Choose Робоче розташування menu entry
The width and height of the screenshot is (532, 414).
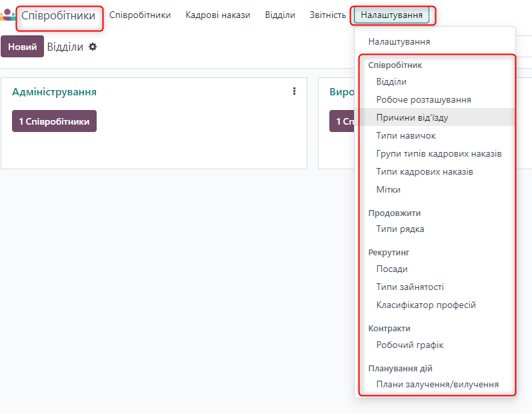coord(435,100)
